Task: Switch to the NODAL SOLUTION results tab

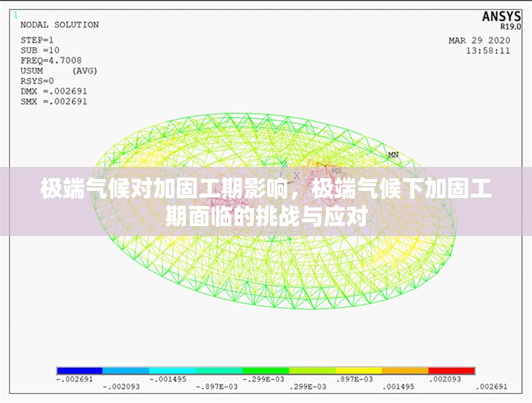Action: click(x=60, y=25)
